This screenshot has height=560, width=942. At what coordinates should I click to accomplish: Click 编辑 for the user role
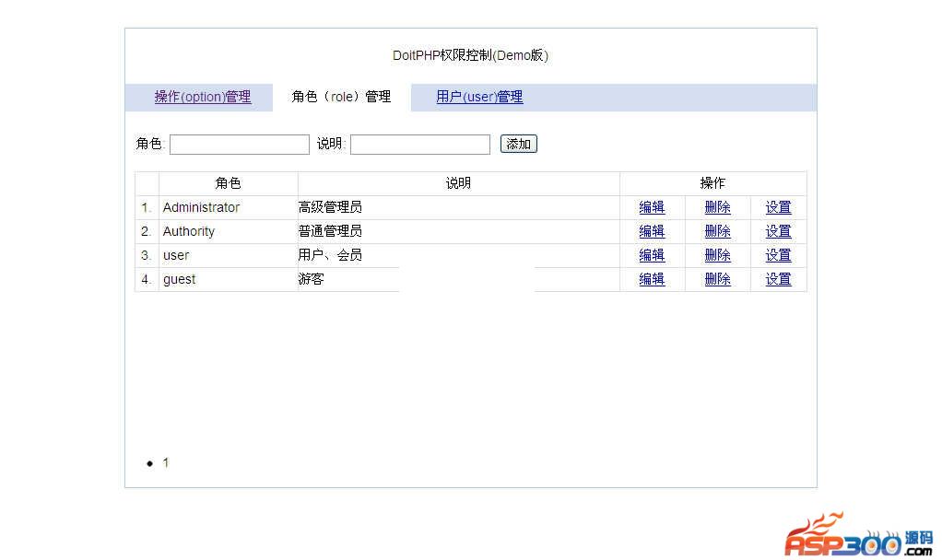coord(652,256)
